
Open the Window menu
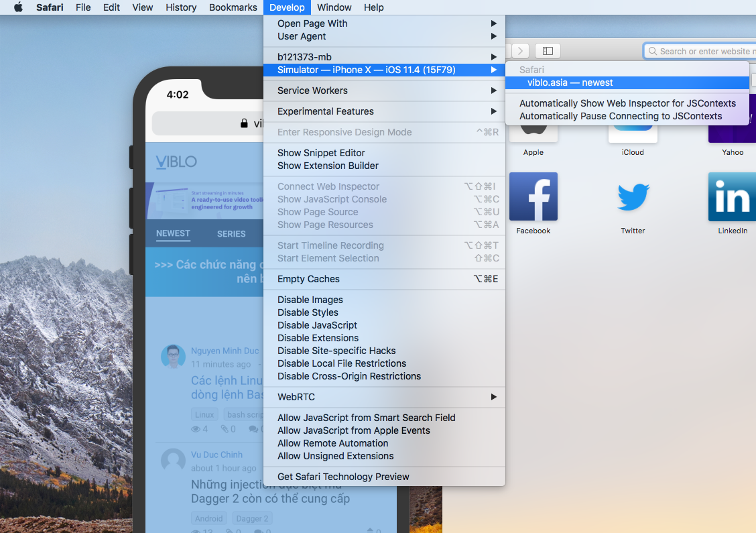coord(334,7)
